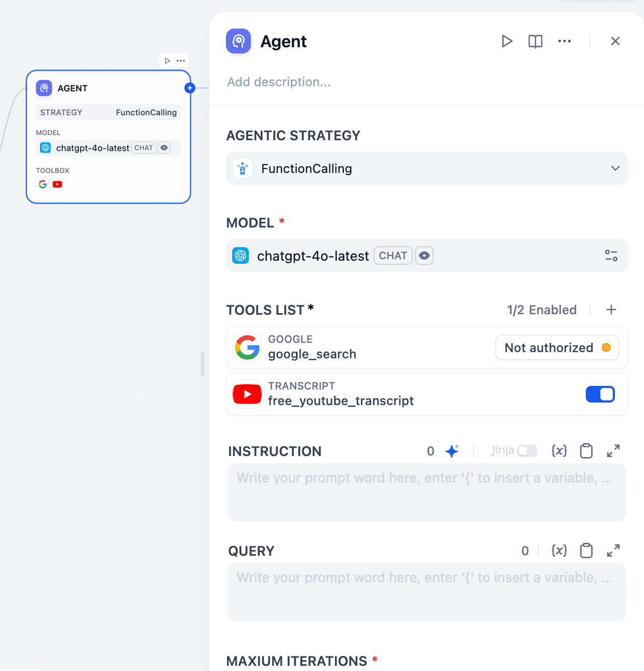Click the Instruction prompt text field
Viewport: 644px width, 671px height.
pyautogui.click(x=427, y=492)
